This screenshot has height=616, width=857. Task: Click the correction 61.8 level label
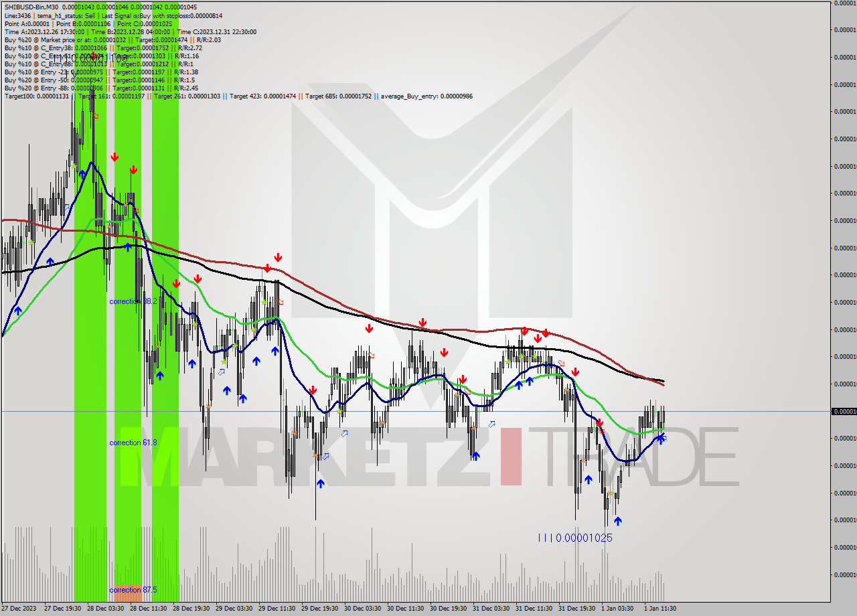[133, 443]
